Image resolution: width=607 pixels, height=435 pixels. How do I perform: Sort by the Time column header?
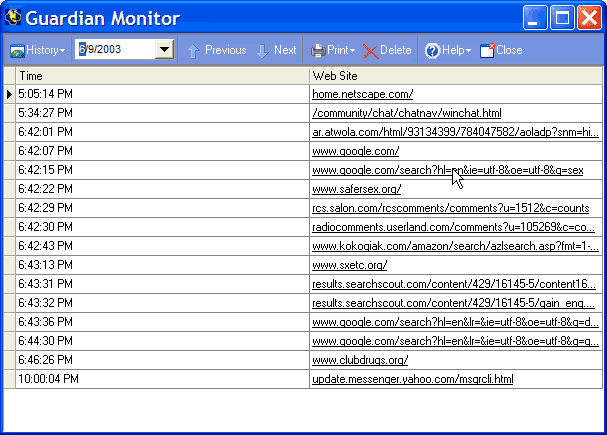pos(162,76)
